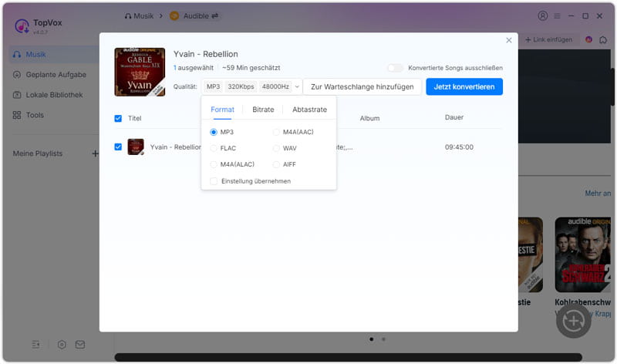
Task: Collapse the quality dropdown arrow
Action: pyautogui.click(x=298, y=86)
